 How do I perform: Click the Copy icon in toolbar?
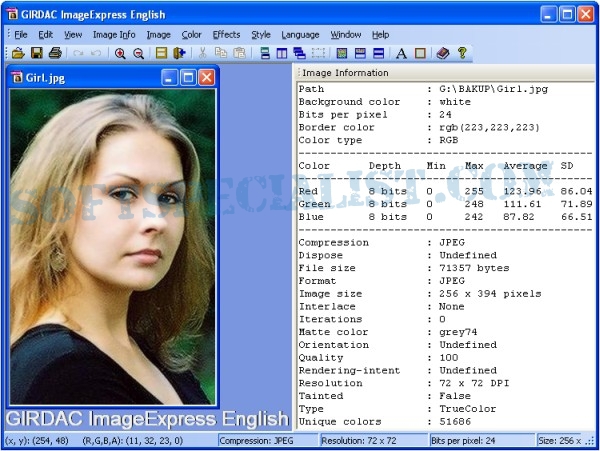click(x=220, y=53)
